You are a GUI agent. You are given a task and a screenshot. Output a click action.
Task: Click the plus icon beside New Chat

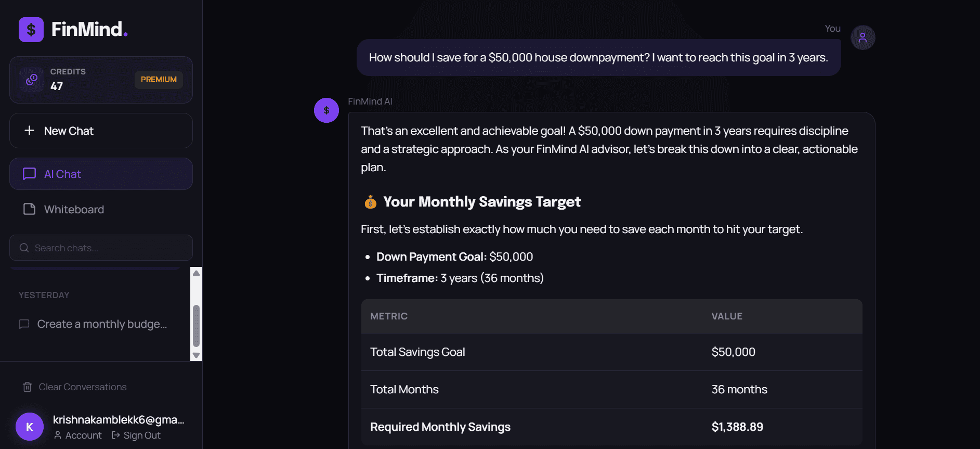coord(30,131)
